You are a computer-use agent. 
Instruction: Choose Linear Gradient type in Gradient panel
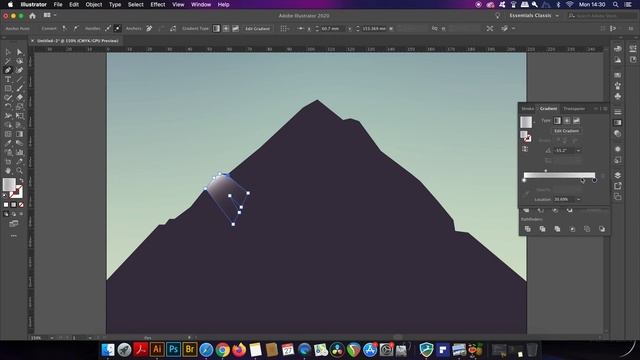click(557, 120)
